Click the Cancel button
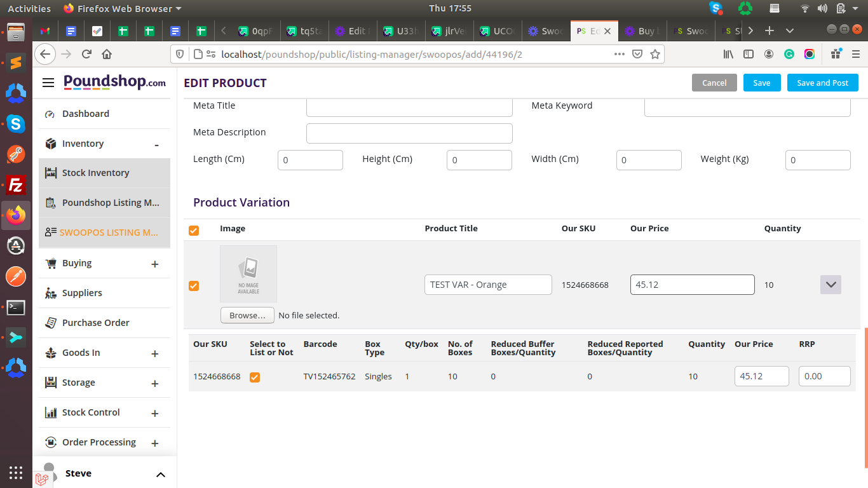This screenshot has height=488, width=868. pos(714,83)
